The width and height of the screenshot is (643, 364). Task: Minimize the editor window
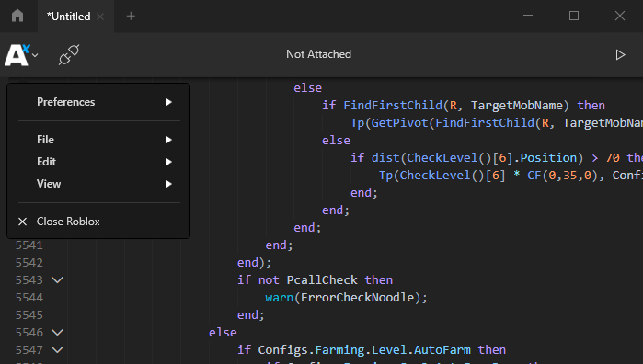click(x=528, y=16)
